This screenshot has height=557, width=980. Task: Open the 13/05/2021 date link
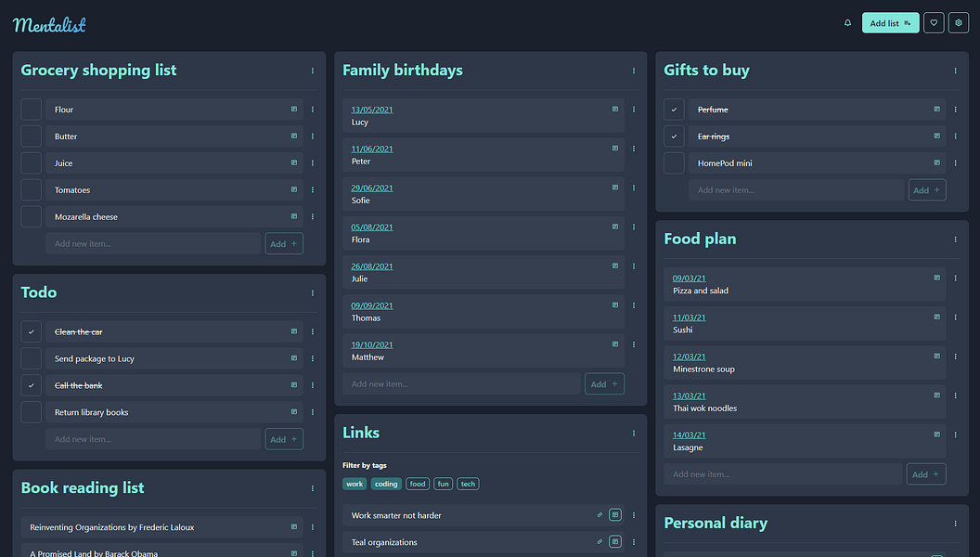click(371, 110)
